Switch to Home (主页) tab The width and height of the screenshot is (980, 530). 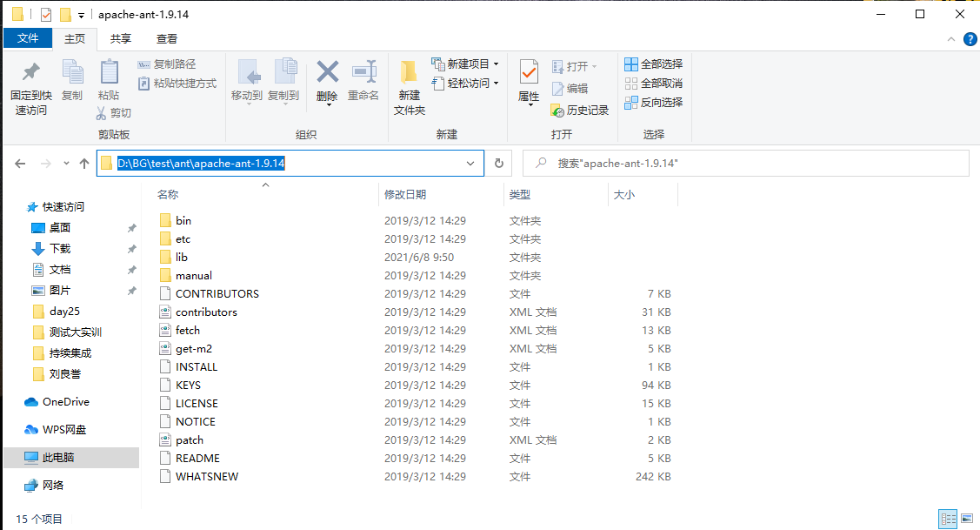(x=75, y=39)
